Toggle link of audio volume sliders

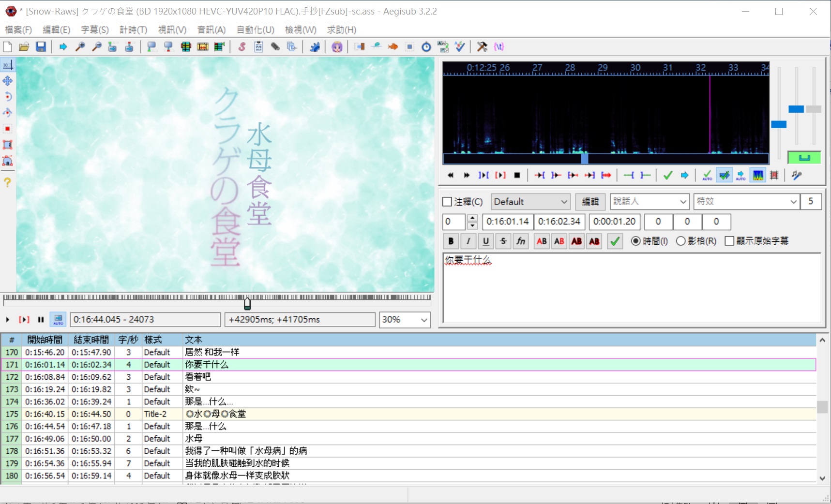804,157
